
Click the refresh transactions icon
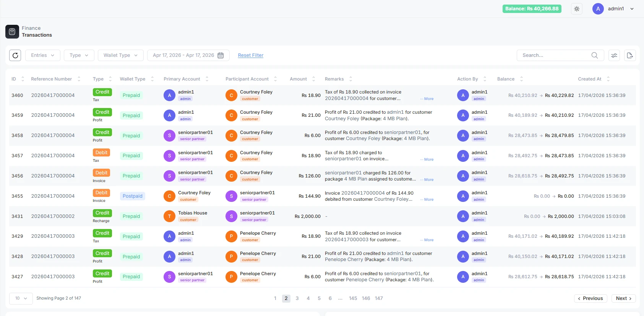pos(15,55)
